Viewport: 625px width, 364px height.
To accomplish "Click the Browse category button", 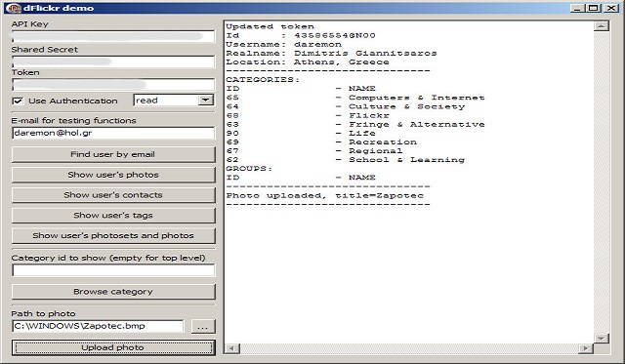I will coord(113,292).
